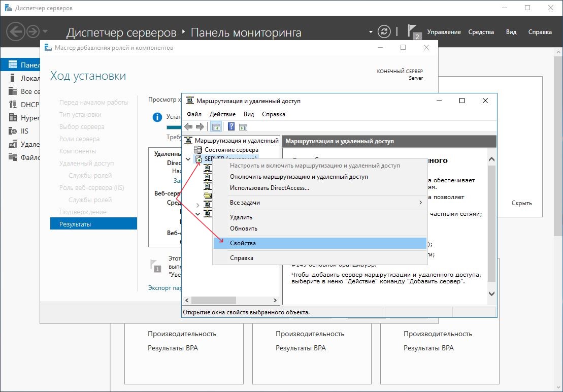
Task: Click Обновить in context menu
Action: pos(244,228)
